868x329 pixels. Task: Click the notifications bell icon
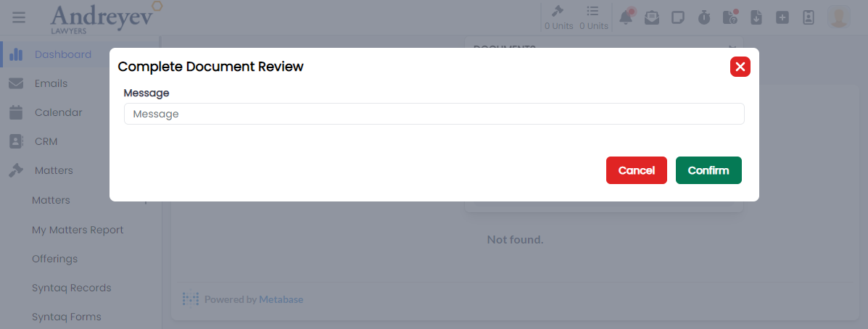pyautogui.click(x=625, y=17)
